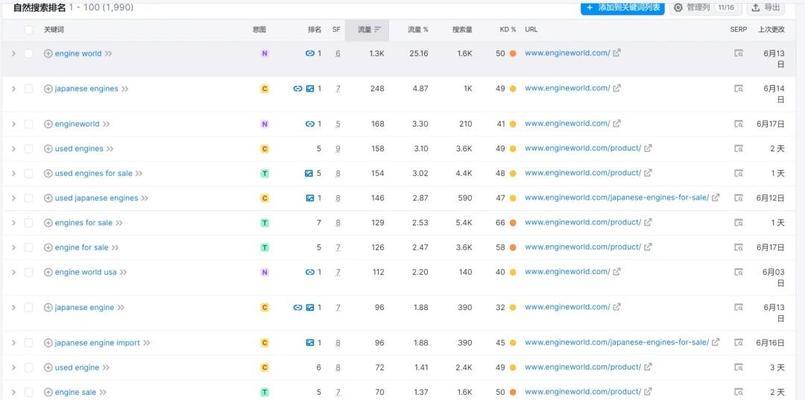The image size is (805, 400).
Task: Click the SF value 6 for engine world
Action: click(338, 53)
